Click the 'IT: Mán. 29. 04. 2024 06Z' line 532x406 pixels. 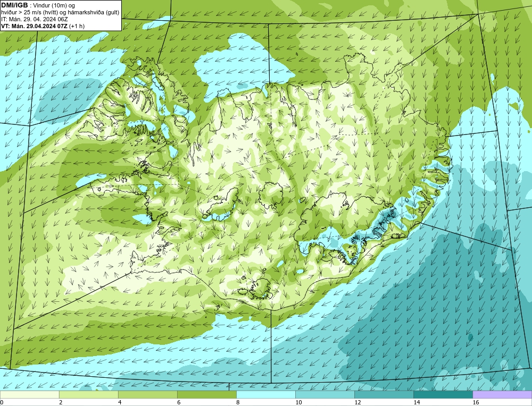(x=35, y=19)
